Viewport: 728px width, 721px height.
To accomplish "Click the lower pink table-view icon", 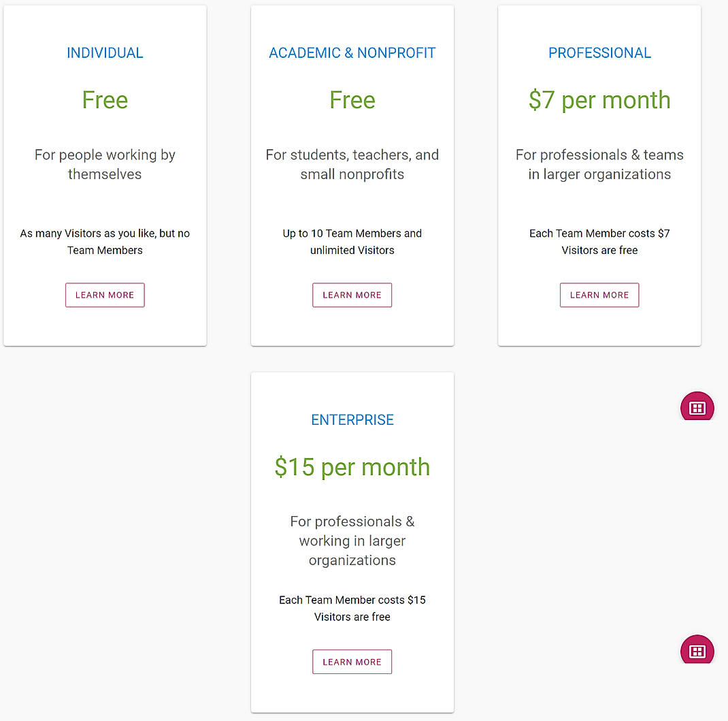I will coord(697,650).
